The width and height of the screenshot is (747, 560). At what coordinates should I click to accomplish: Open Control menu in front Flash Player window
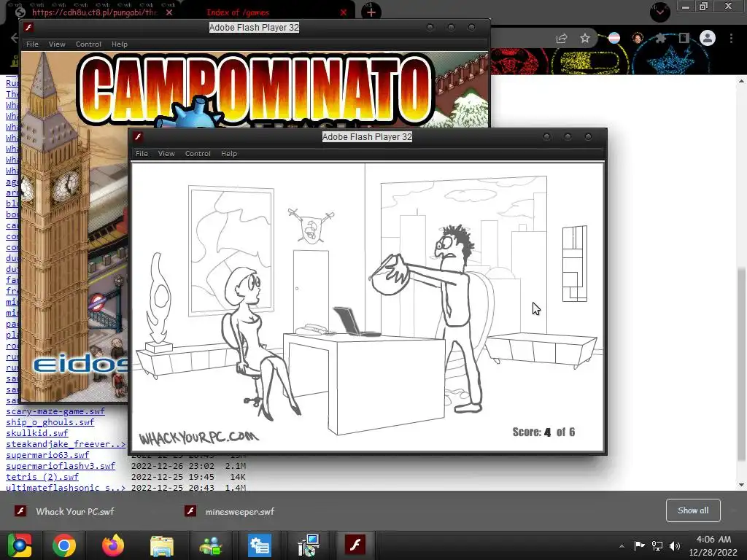click(x=198, y=153)
